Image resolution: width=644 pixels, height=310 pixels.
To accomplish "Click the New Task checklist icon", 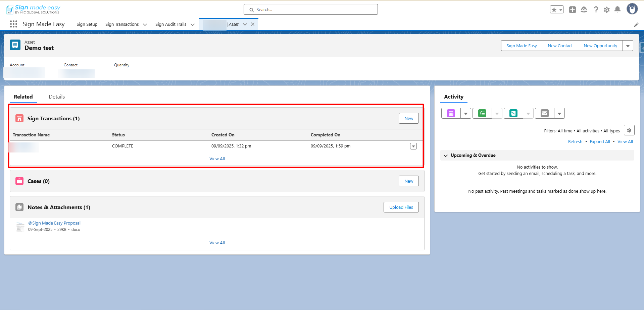I will (482, 113).
